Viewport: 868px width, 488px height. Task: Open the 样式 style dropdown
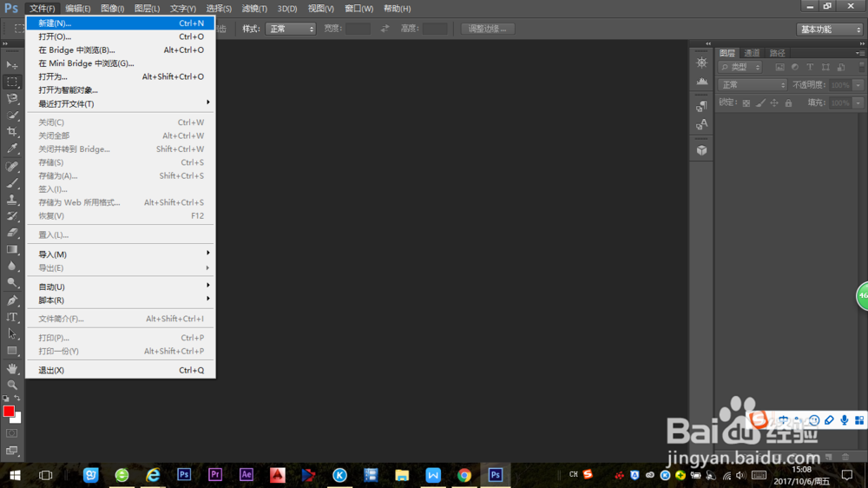(x=291, y=29)
